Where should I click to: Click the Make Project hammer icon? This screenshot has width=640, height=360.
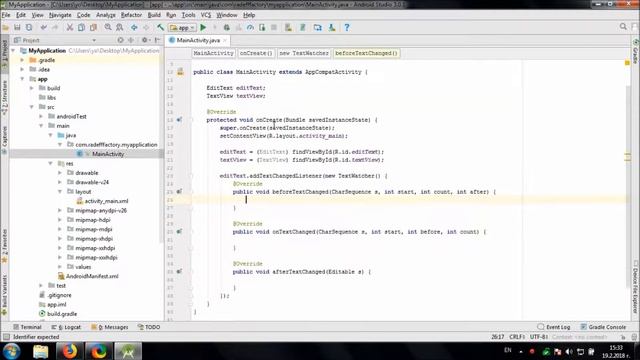coord(160,27)
